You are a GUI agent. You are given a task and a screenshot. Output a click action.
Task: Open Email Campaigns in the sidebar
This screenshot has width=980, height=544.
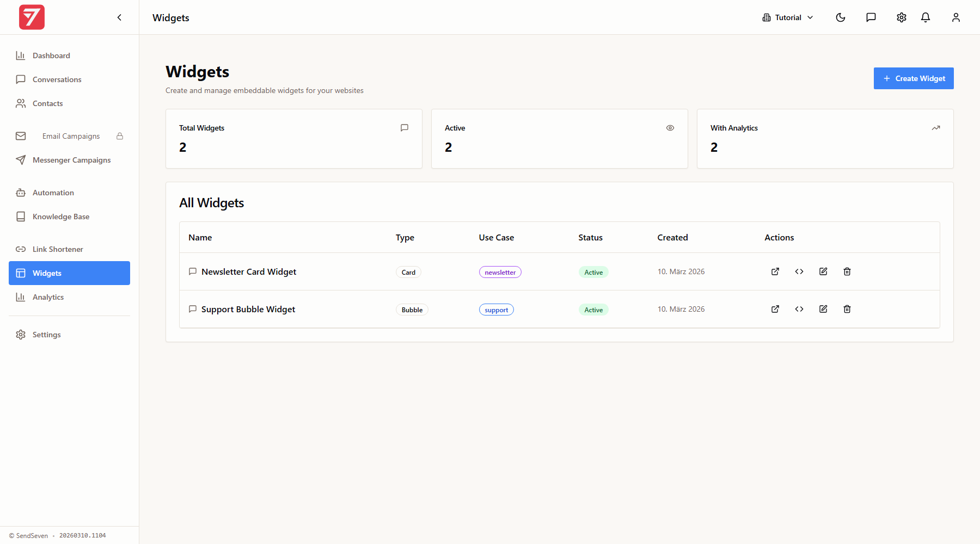click(69, 136)
